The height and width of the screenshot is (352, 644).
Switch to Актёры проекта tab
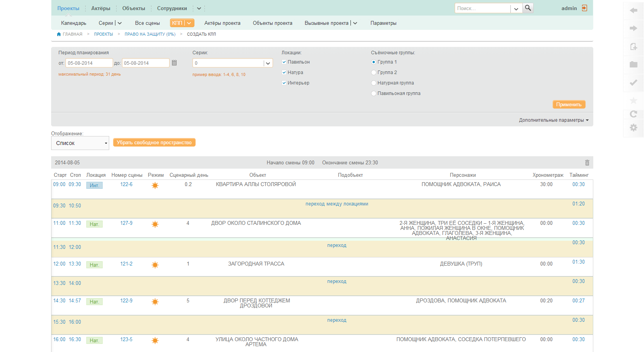(x=222, y=23)
